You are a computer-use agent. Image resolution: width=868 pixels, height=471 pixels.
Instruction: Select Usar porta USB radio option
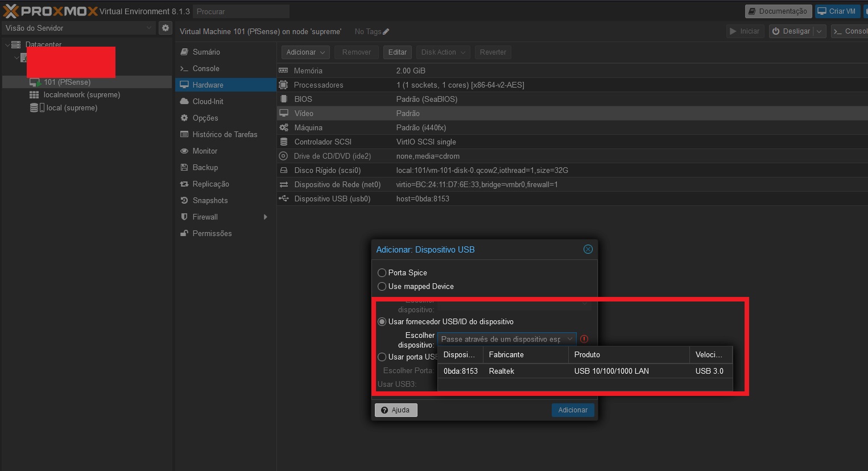click(x=382, y=357)
